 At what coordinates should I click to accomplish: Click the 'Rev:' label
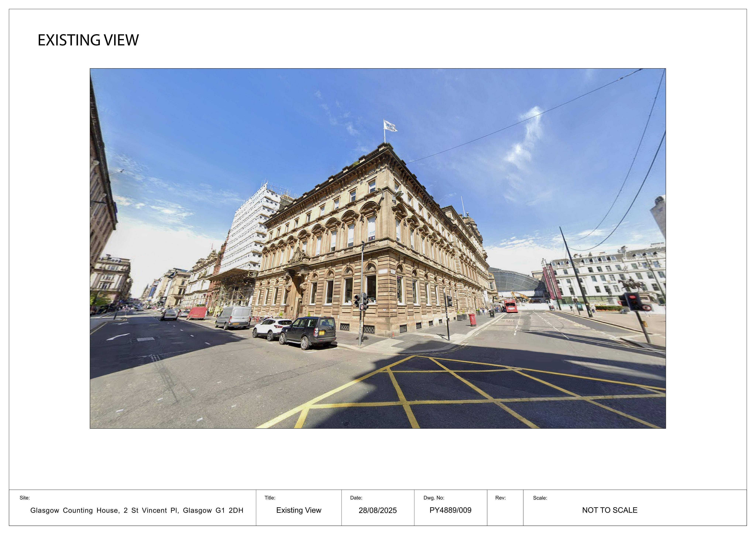tap(500, 498)
